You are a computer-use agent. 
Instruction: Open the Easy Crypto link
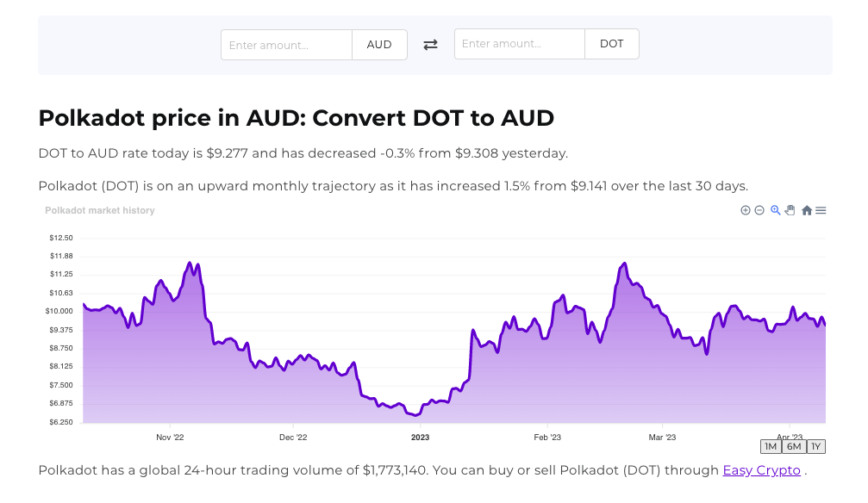click(761, 470)
